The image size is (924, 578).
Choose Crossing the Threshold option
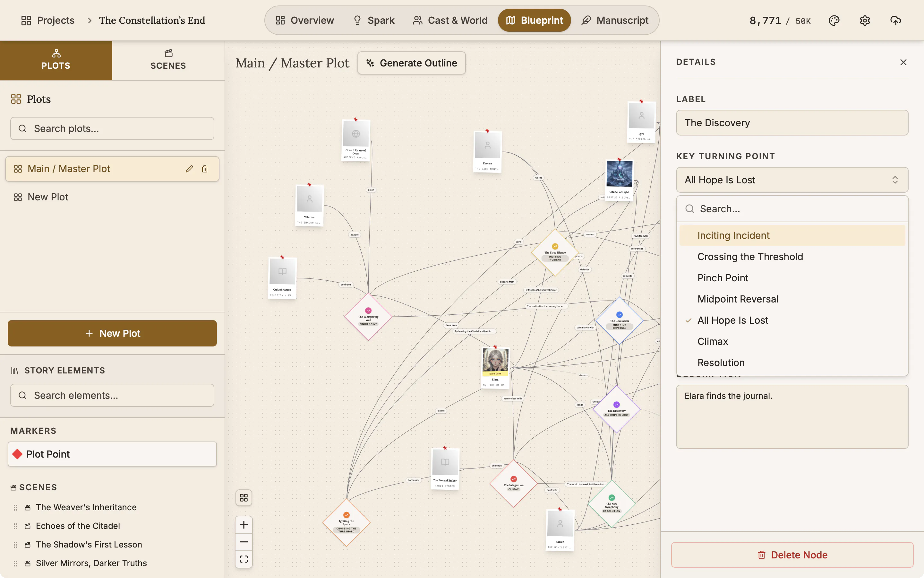(792, 257)
